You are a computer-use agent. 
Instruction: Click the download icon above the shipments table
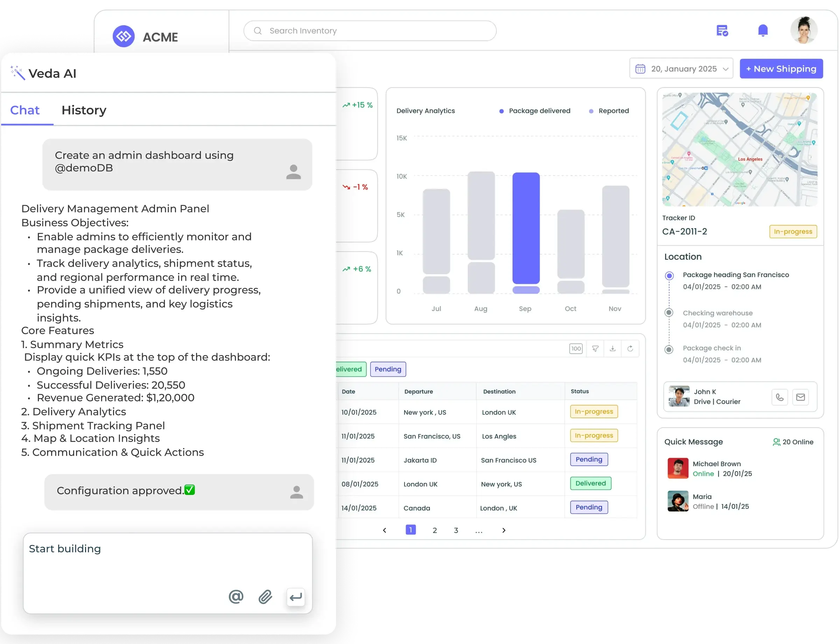[x=612, y=349]
